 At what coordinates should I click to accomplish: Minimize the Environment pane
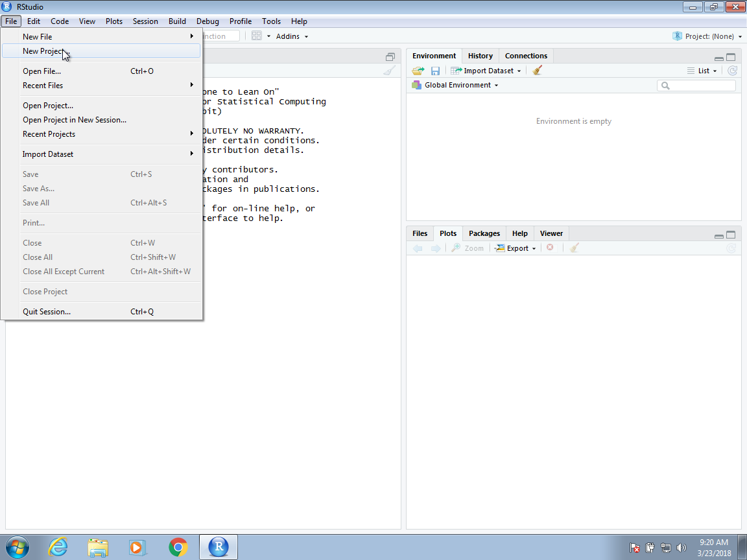(719, 58)
